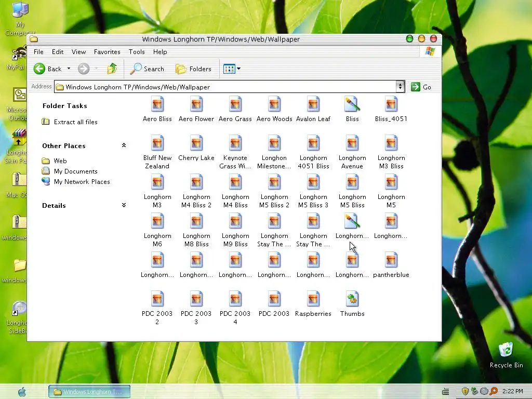532x399 pixels.
Task: Click the keyboard icon in system tray
Action: (x=445, y=392)
